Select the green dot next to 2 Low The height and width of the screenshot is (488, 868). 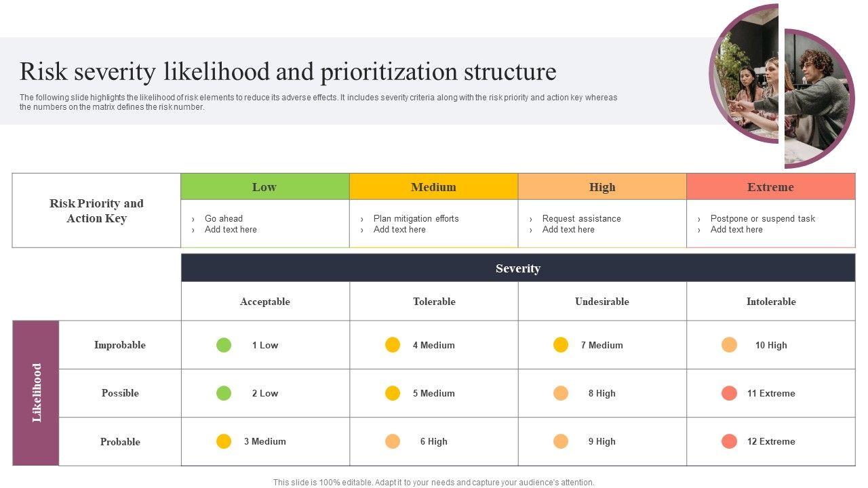[x=224, y=393]
